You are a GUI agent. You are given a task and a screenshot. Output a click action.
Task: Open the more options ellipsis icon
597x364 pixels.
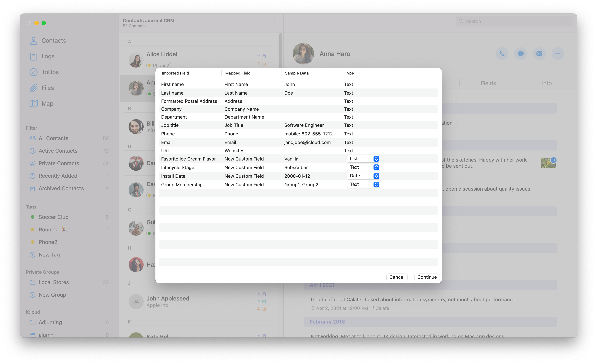point(558,54)
